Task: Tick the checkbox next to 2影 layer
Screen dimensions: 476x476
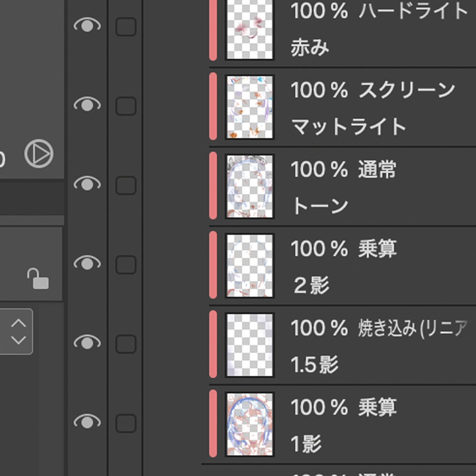Action: point(126,265)
